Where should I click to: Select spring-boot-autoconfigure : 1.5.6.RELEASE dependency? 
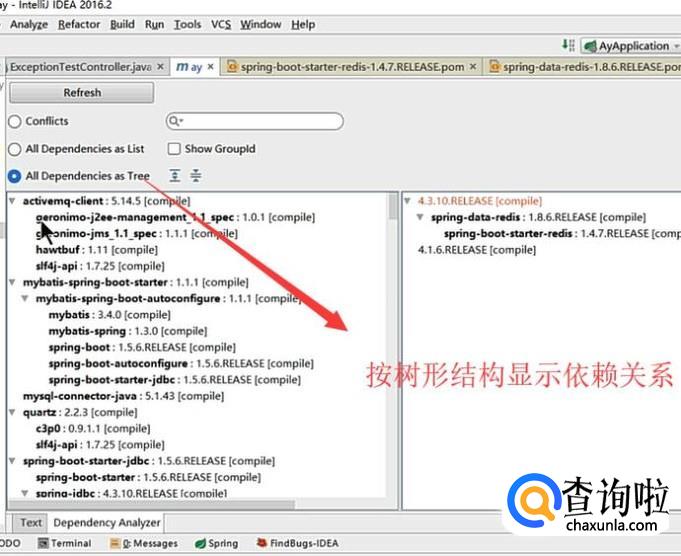pyautogui.click(x=181, y=363)
